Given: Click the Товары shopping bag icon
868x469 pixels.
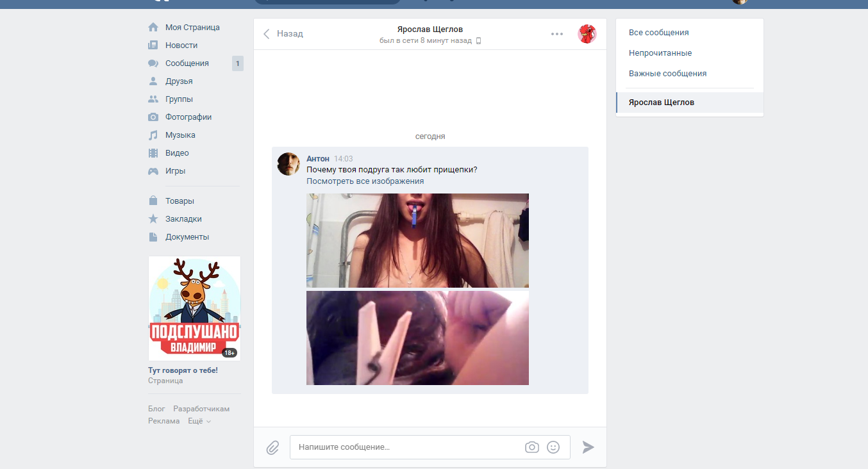Looking at the screenshot, I should click(x=153, y=201).
